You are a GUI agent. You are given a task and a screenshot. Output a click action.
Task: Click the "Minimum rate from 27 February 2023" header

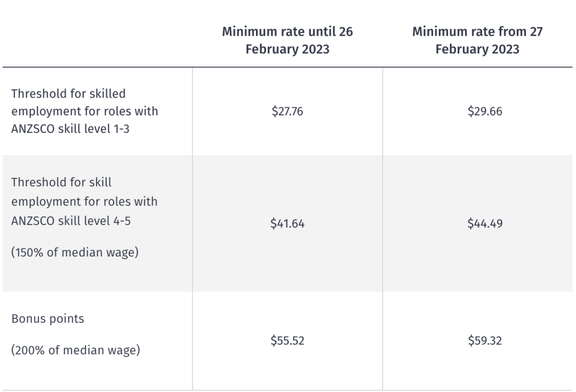pyautogui.click(x=477, y=40)
